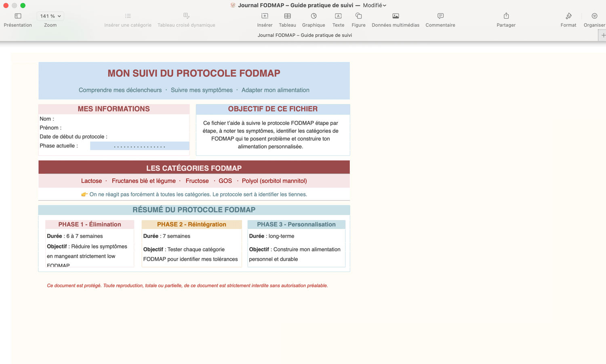Open the Insérer toolbar menu
The height and width of the screenshot is (364, 606).
(x=265, y=16)
